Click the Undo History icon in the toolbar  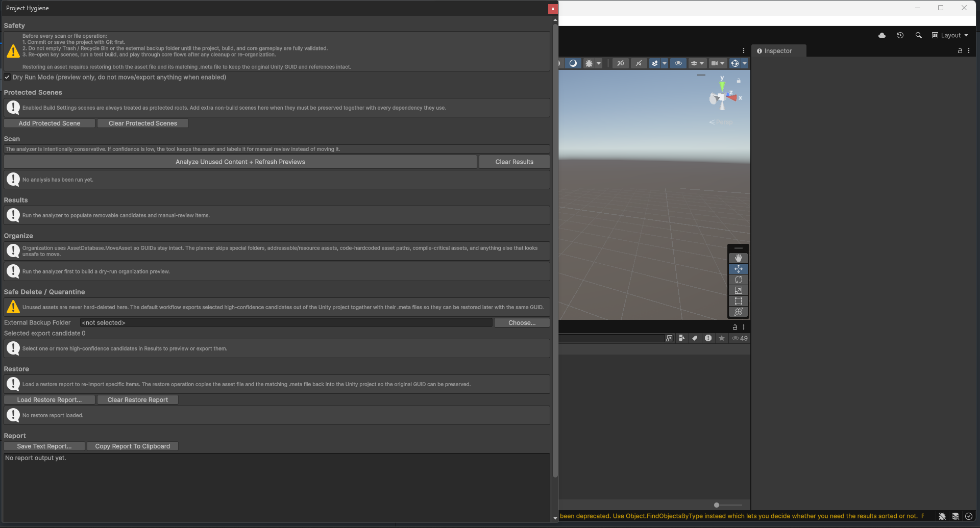tap(900, 35)
